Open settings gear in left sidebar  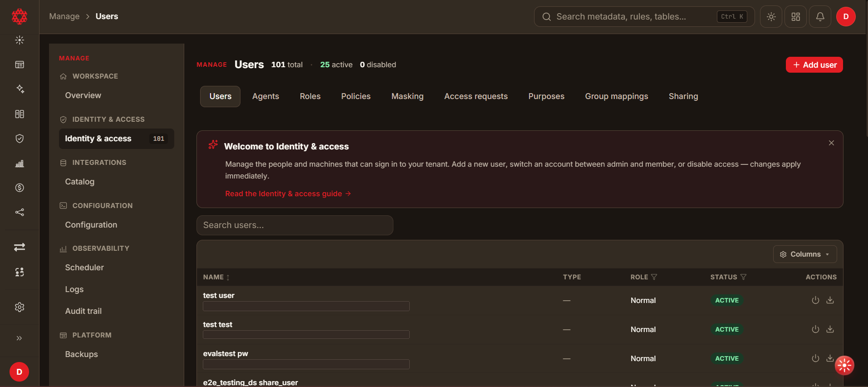(20, 307)
